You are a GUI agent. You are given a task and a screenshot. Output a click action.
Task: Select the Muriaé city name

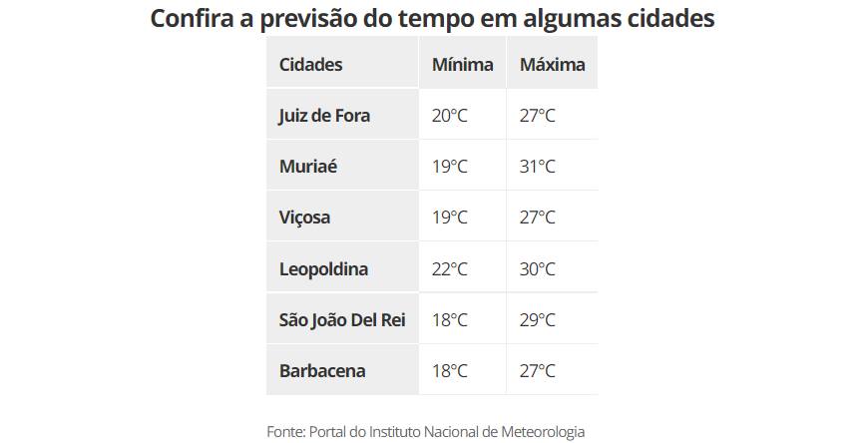tap(308, 167)
